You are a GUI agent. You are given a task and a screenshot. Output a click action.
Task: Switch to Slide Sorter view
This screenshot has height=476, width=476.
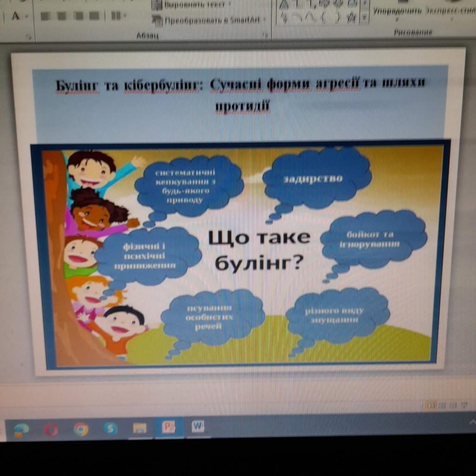pyautogui.click(x=442, y=405)
